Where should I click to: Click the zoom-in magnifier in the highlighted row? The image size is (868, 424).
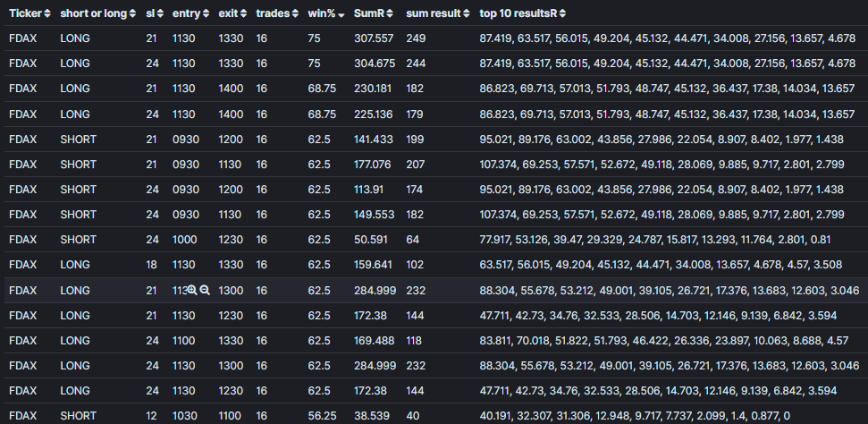coord(192,290)
